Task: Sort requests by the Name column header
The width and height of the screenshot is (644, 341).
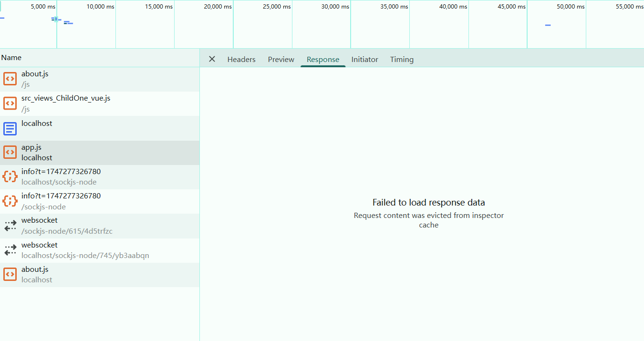Action: pos(11,58)
